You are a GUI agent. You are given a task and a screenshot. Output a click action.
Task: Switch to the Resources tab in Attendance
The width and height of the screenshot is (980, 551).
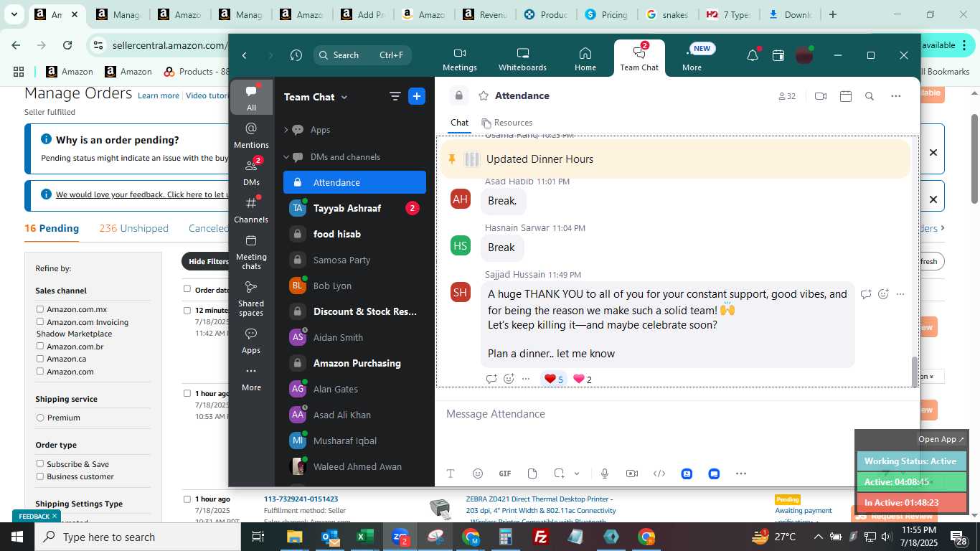pyautogui.click(x=507, y=123)
